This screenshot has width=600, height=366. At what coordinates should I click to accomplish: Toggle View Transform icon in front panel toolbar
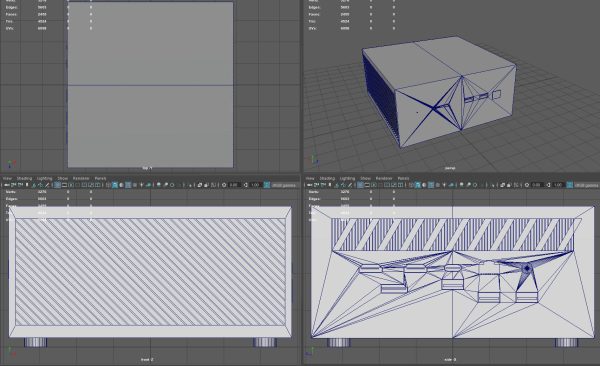(267, 185)
